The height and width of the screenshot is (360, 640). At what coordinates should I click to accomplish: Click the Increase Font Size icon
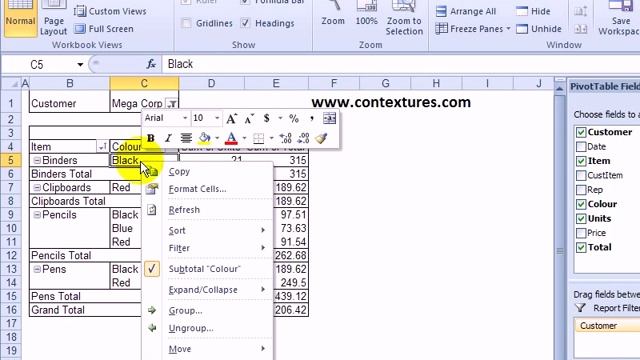(x=231, y=119)
